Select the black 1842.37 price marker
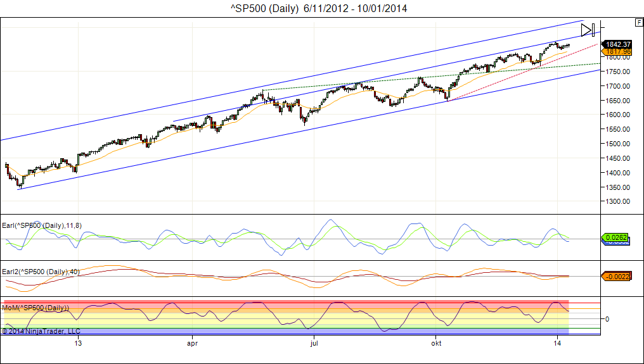The width and height of the screenshot is (644, 364). click(617, 44)
